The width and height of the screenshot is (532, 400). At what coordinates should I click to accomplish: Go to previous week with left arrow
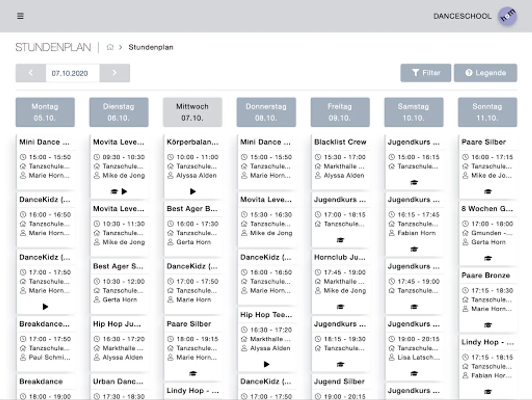[x=31, y=72]
